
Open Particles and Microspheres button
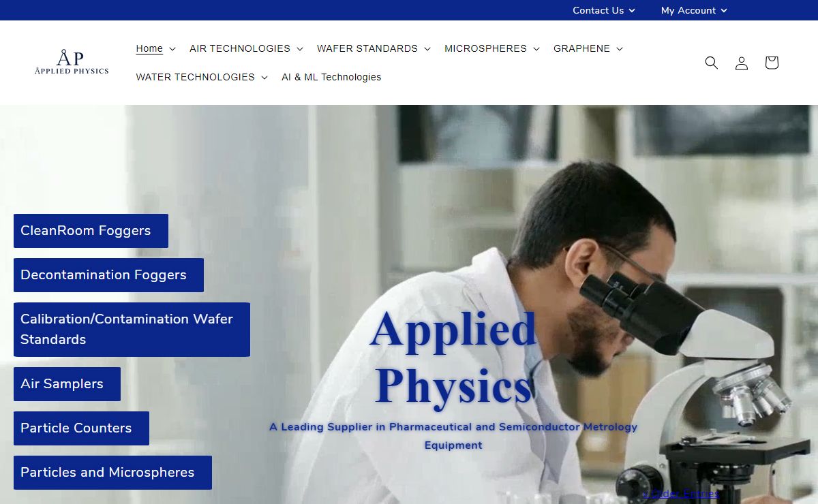(112, 473)
